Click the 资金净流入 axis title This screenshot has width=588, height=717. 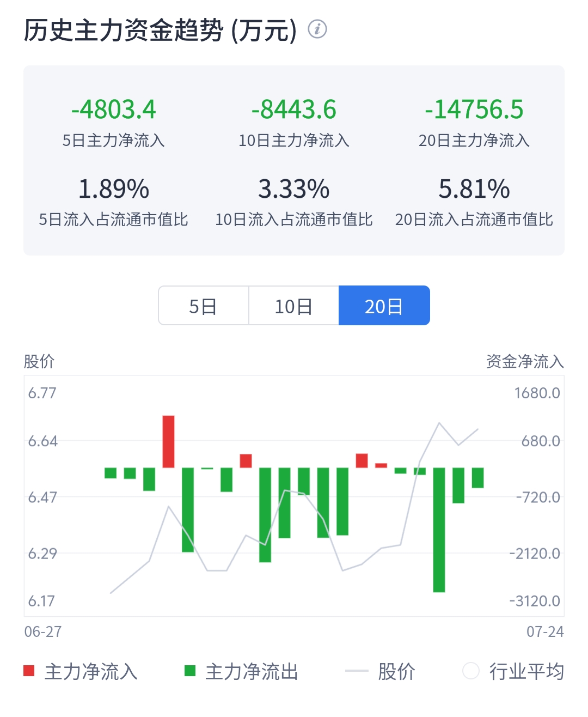[525, 361]
